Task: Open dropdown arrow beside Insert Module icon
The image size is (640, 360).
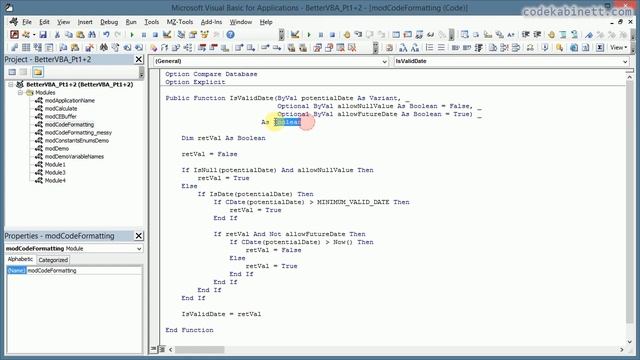Action: click(33, 35)
